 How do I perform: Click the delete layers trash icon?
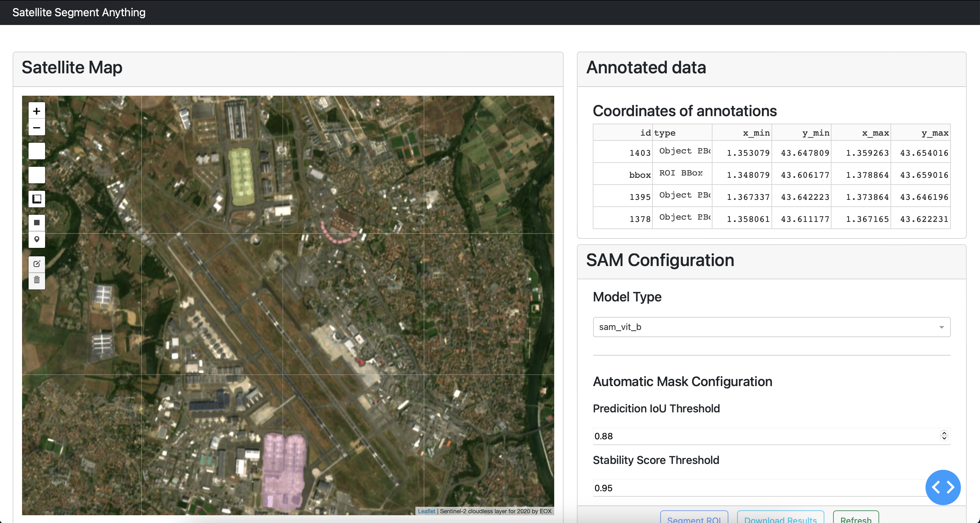37,280
